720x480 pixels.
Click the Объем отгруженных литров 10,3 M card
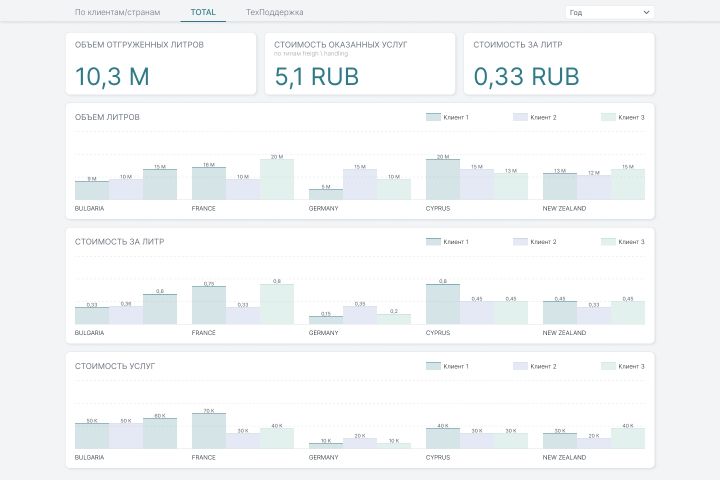(161, 64)
